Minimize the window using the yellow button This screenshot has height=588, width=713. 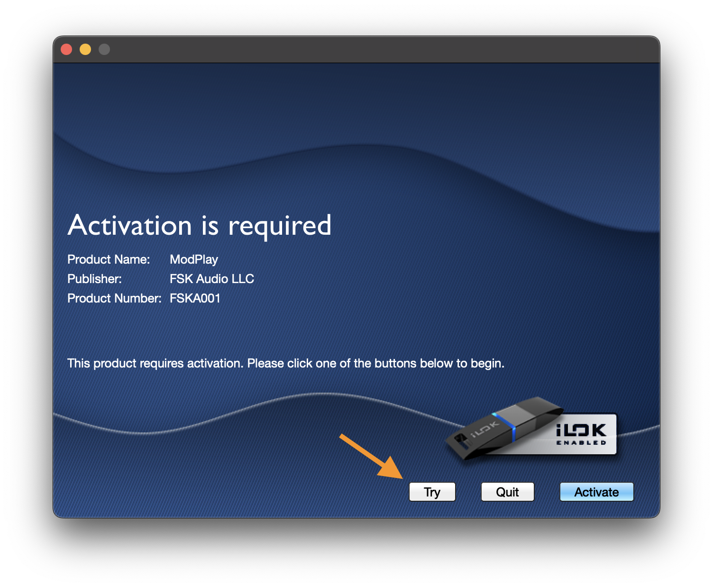(85, 49)
